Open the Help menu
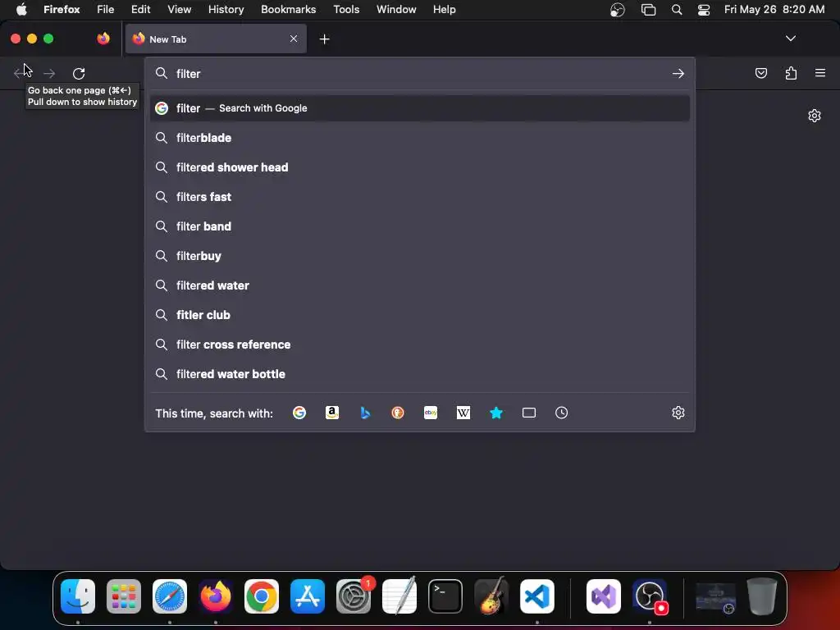Image resolution: width=840 pixels, height=630 pixels. pyautogui.click(x=444, y=10)
